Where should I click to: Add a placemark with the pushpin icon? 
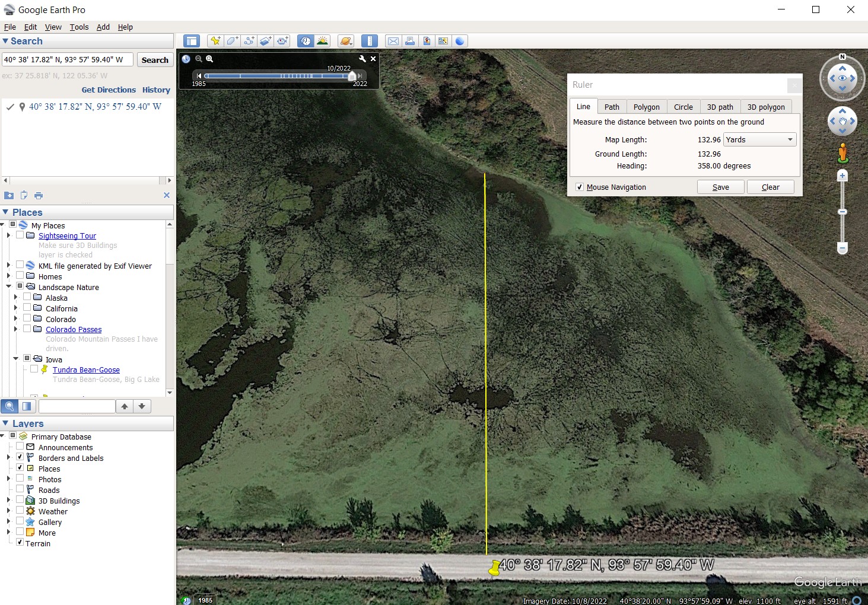tap(215, 41)
